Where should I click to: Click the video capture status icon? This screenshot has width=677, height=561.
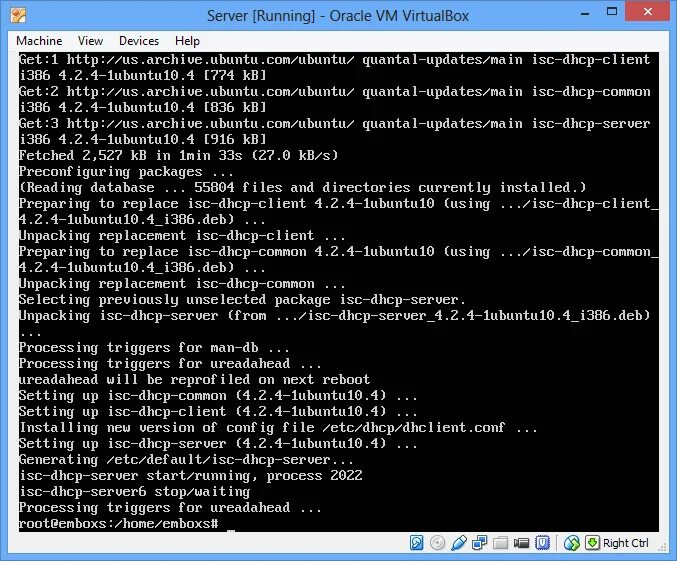pyautogui.click(x=522, y=543)
